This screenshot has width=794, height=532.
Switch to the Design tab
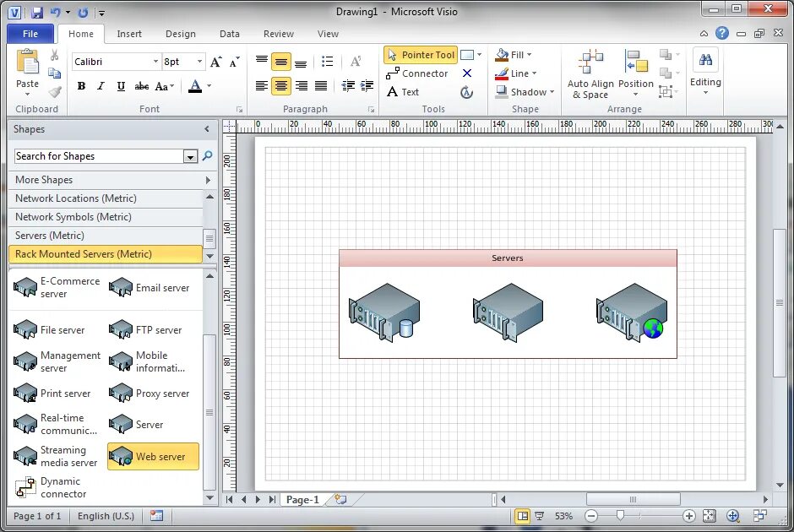[180, 34]
